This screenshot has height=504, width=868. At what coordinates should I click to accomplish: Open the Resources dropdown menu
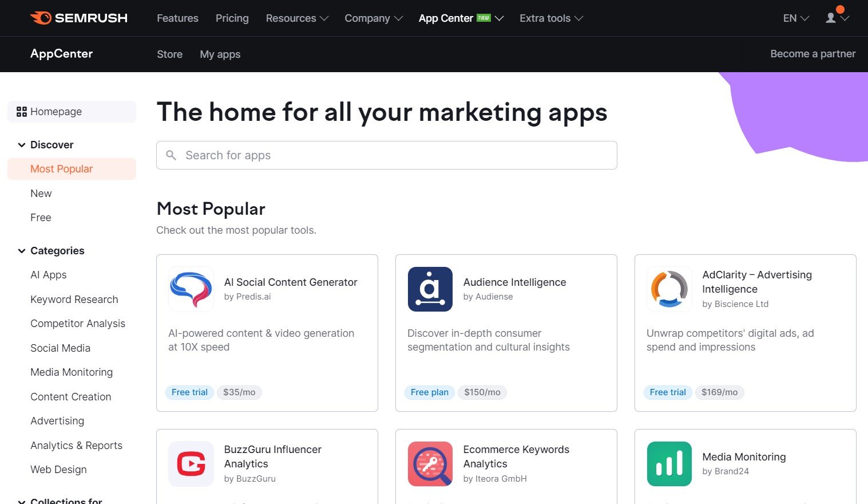coord(297,18)
